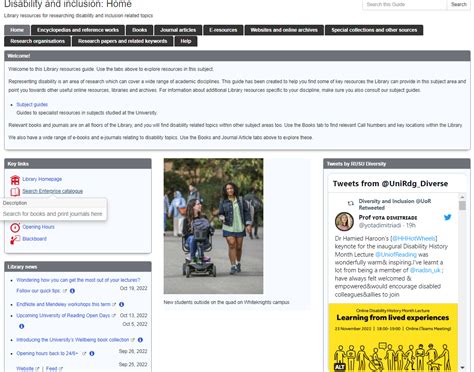Click the @yotadimitriadi handle

(380, 225)
